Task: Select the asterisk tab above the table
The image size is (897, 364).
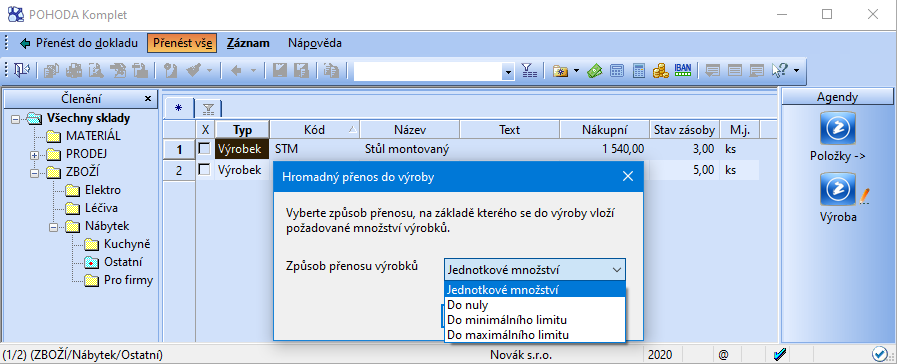Action: (178, 108)
